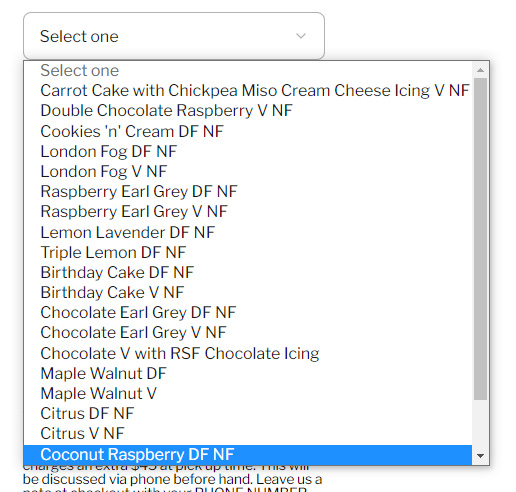Image resolution: width=516 pixels, height=492 pixels.
Task: Pick Maple Walnut V flavor
Action: (248, 393)
